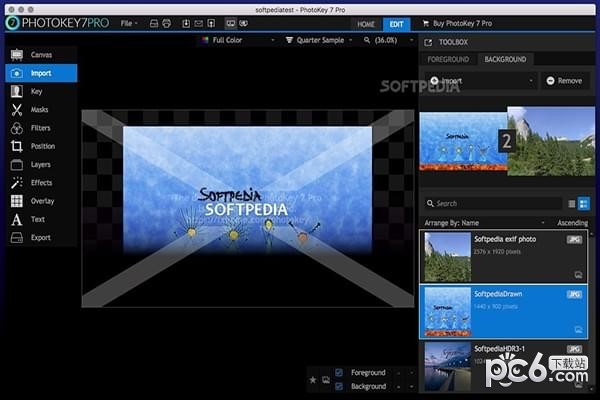Select the split view mode icon
The height and width of the screenshot is (400, 600).
243,24
